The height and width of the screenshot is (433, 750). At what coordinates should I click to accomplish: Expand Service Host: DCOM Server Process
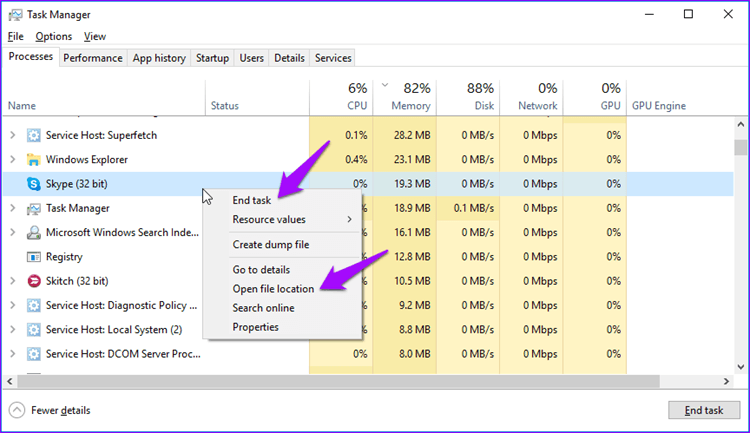(x=13, y=354)
